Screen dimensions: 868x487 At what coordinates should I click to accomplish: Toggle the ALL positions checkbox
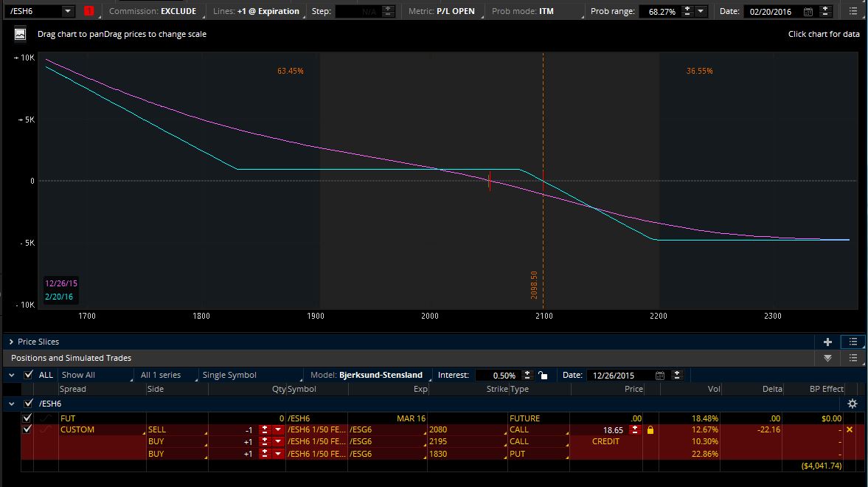tap(28, 375)
